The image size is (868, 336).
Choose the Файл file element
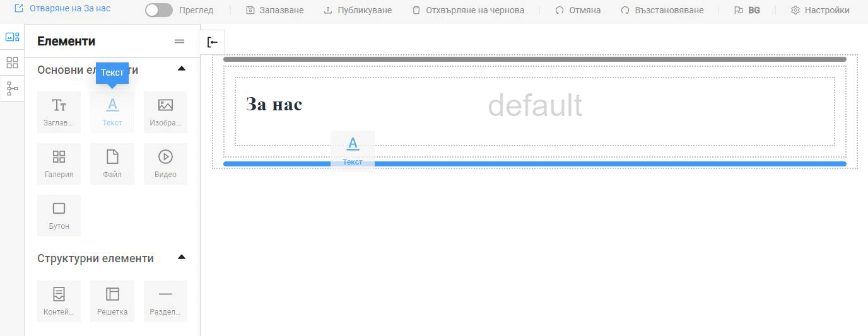click(112, 163)
